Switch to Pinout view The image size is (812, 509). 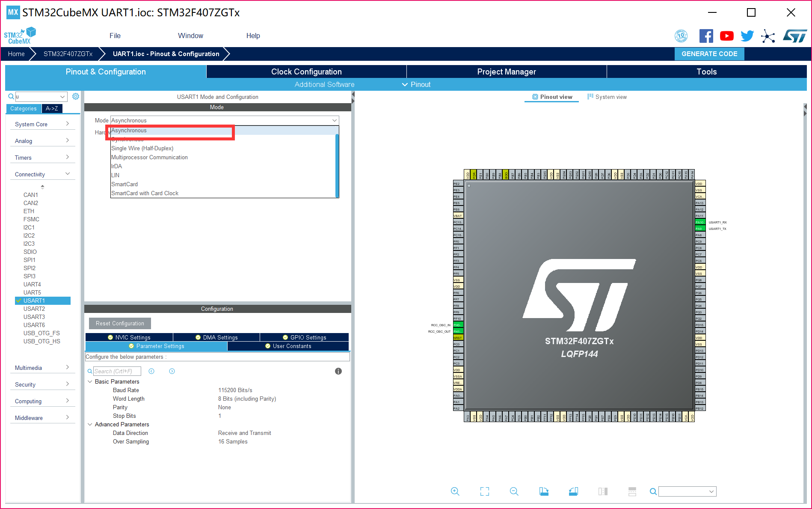click(551, 97)
